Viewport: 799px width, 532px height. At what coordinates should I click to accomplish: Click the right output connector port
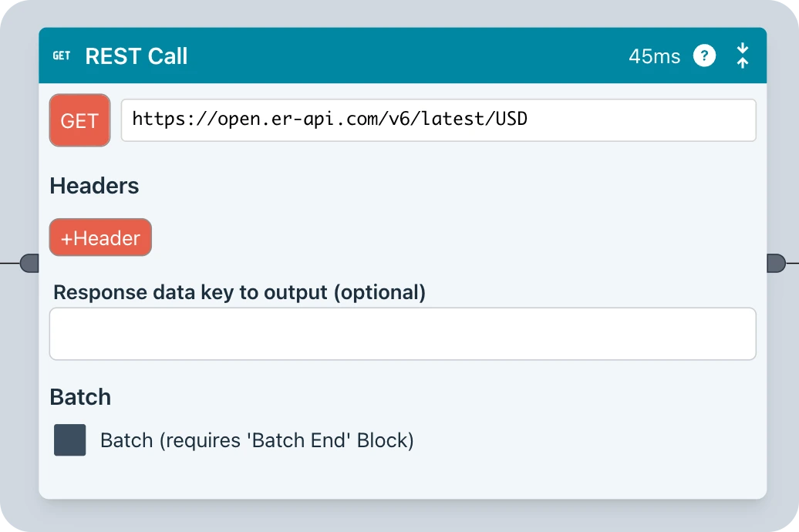click(x=776, y=264)
